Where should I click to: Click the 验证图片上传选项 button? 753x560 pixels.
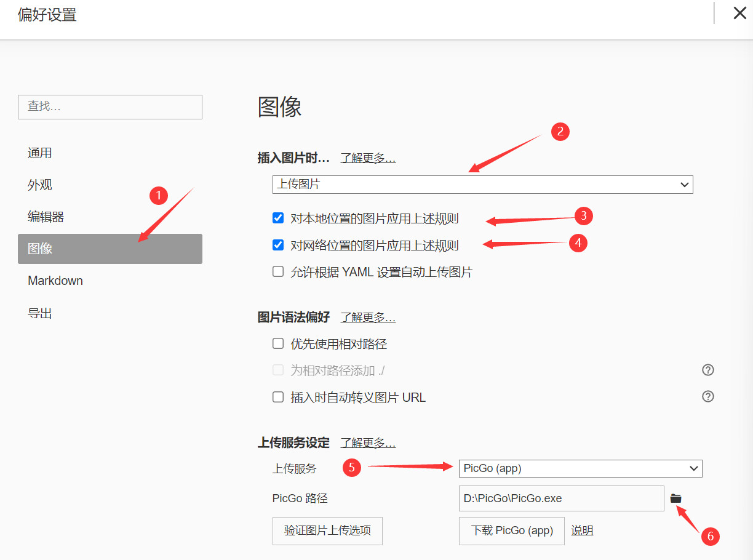point(327,530)
